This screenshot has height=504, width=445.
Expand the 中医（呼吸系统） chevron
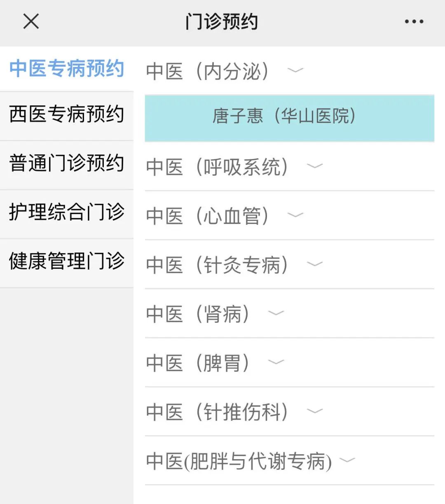315,166
